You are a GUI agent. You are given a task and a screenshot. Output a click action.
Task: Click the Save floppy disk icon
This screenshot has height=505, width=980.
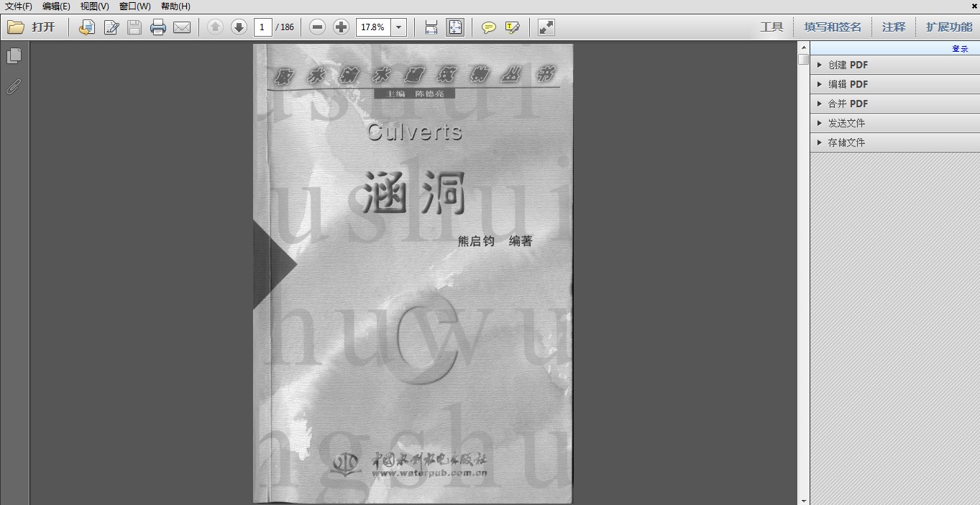tap(134, 27)
